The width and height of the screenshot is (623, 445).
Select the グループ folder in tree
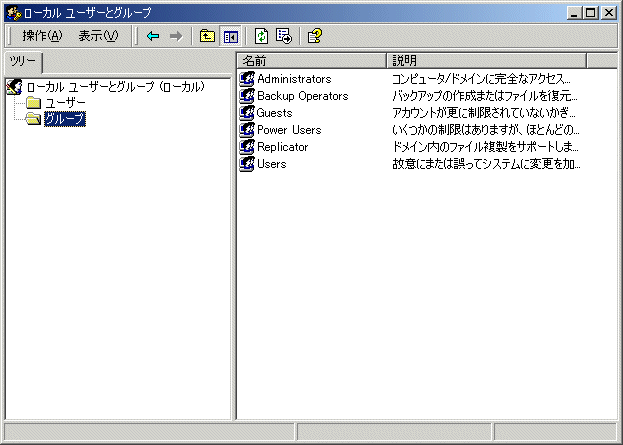[x=65, y=119]
